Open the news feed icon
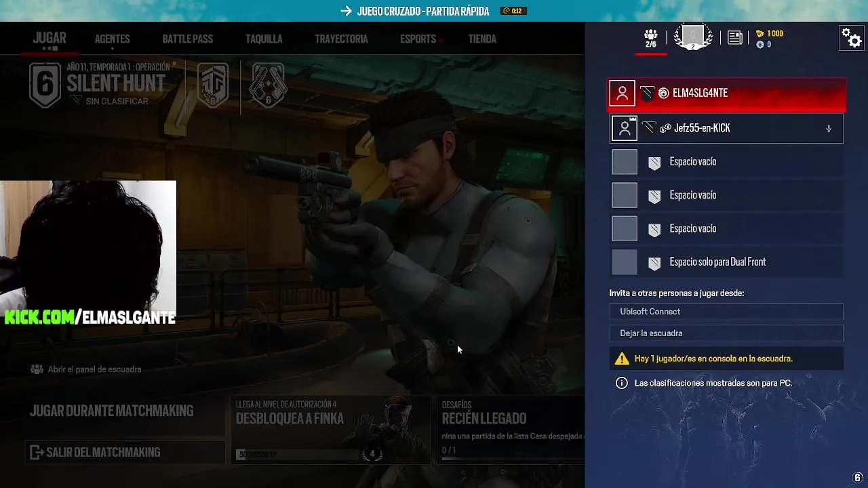 coord(734,38)
